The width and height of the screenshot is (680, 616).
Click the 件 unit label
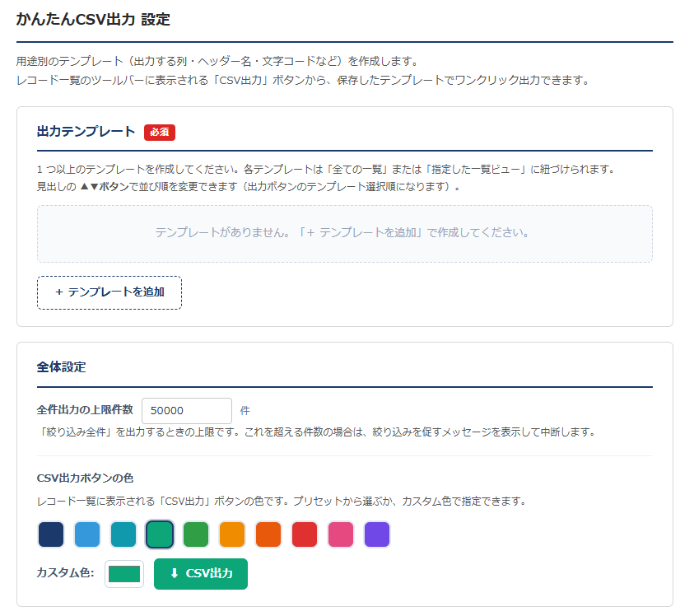coord(245,410)
